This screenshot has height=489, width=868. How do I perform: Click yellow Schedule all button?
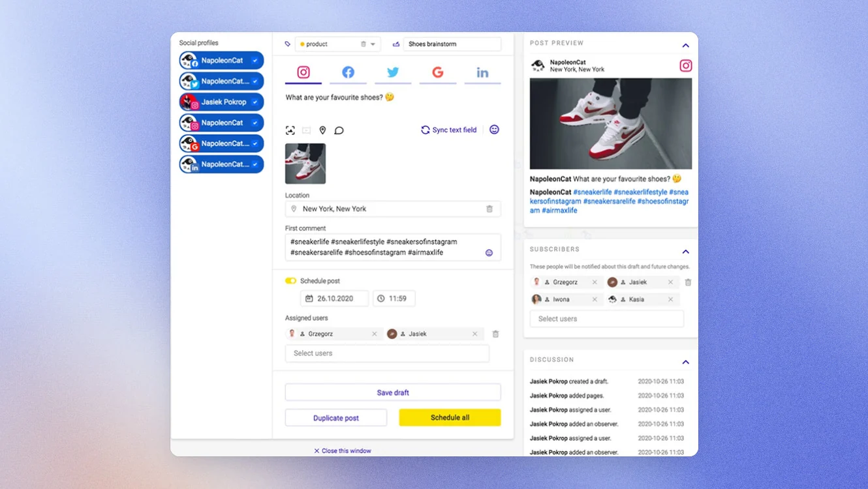[x=450, y=418]
